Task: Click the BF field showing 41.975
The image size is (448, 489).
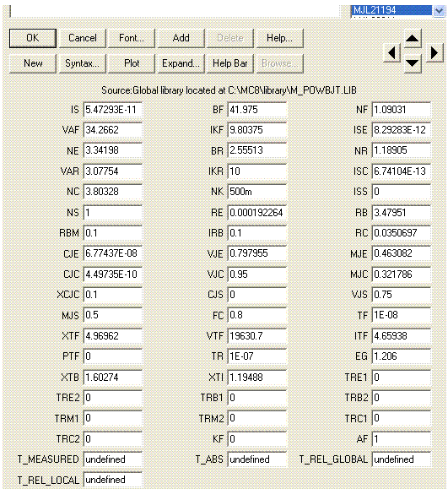Action: 257,110
